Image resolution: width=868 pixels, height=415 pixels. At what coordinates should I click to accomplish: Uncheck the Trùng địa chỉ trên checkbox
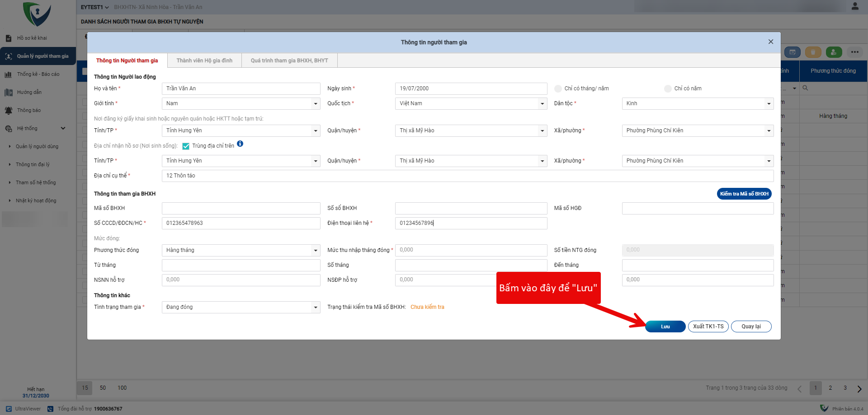tap(186, 146)
